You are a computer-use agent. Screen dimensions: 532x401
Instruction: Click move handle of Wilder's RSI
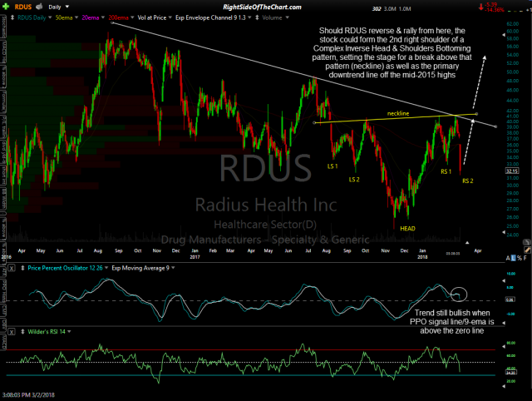[22, 331]
